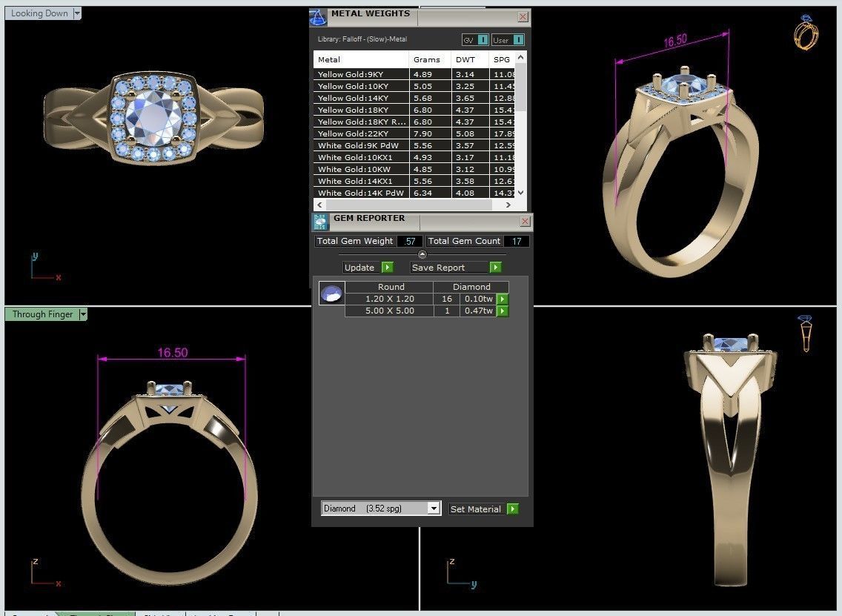Close the Metal Weights panel
842x616 pixels.
tap(523, 16)
